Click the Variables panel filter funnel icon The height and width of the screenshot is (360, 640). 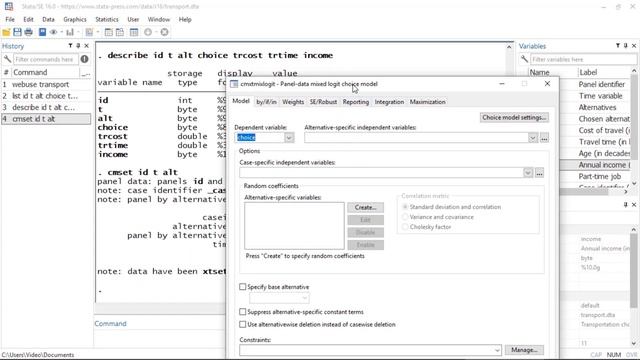(618, 46)
